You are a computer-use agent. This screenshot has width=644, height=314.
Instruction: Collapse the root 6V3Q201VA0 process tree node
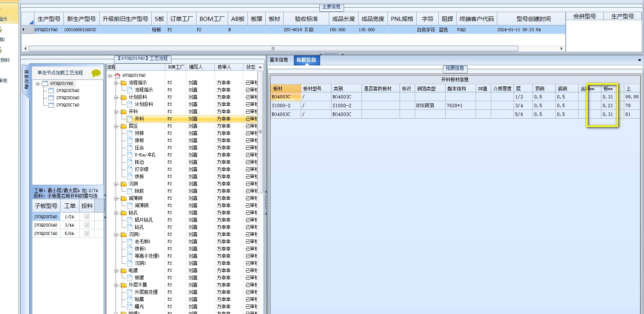(109, 75)
